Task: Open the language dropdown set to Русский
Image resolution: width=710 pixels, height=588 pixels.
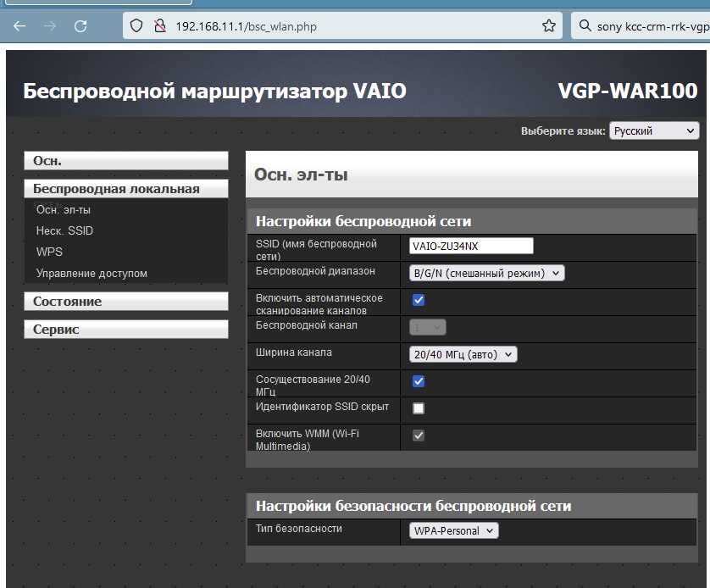Action: pyautogui.click(x=654, y=130)
